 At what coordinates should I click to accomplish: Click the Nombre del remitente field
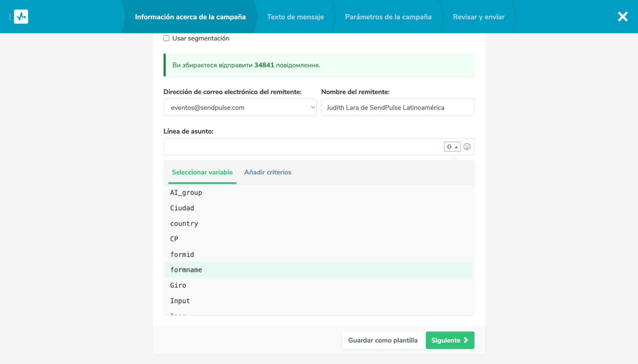(397, 108)
